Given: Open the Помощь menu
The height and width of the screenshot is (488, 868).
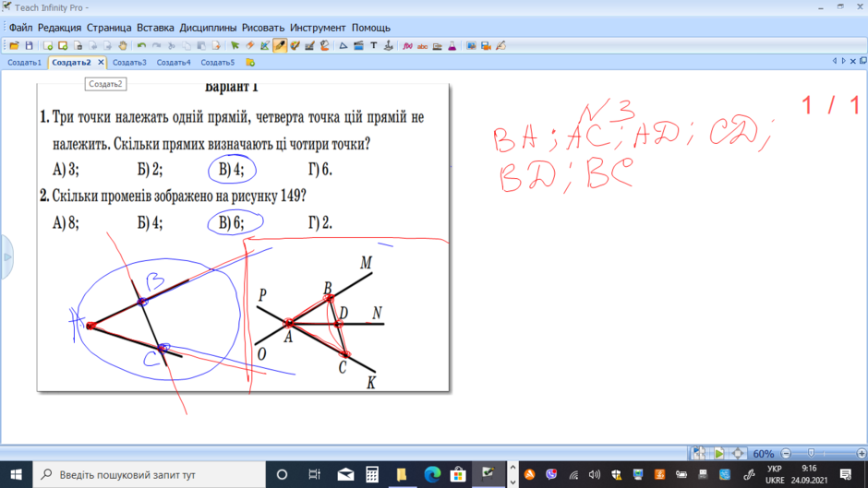Looking at the screenshot, I should pyautogui.click(x=371, y=28).
